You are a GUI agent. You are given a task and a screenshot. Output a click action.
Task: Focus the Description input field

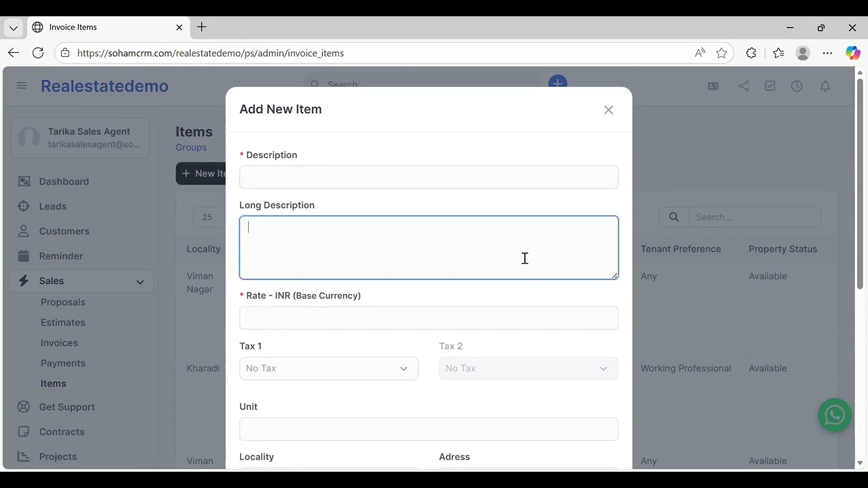tap(429, 177)
